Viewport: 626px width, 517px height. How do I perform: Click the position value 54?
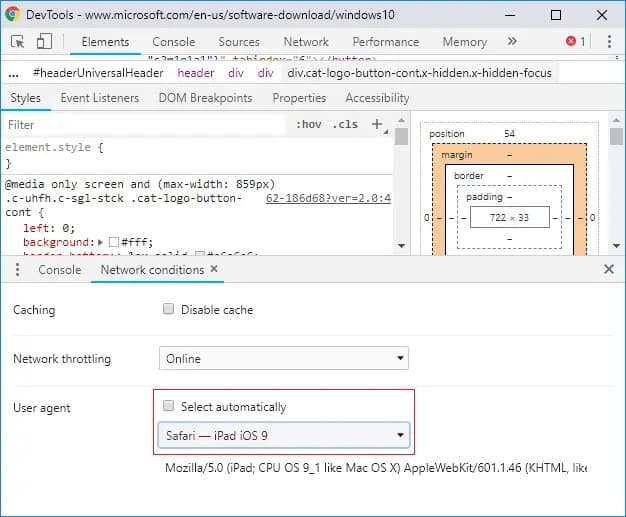point(509,134)
